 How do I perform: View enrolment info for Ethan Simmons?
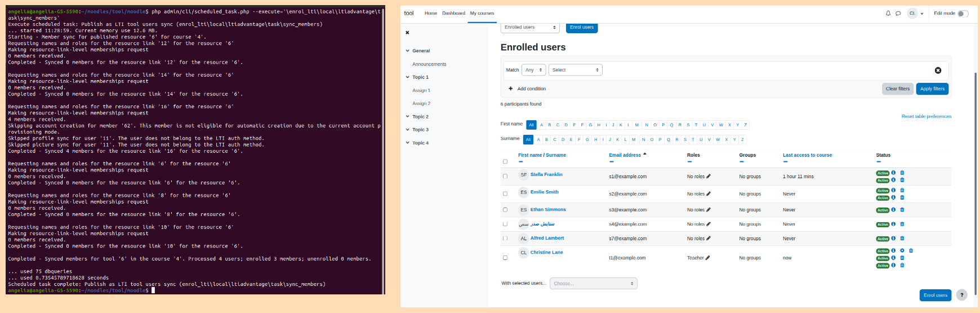[893, 210]
